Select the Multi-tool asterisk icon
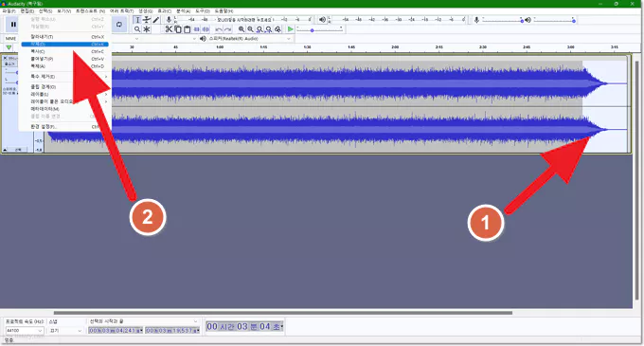The height and width of the screenshot is (346, 644). tap(147, 29)
